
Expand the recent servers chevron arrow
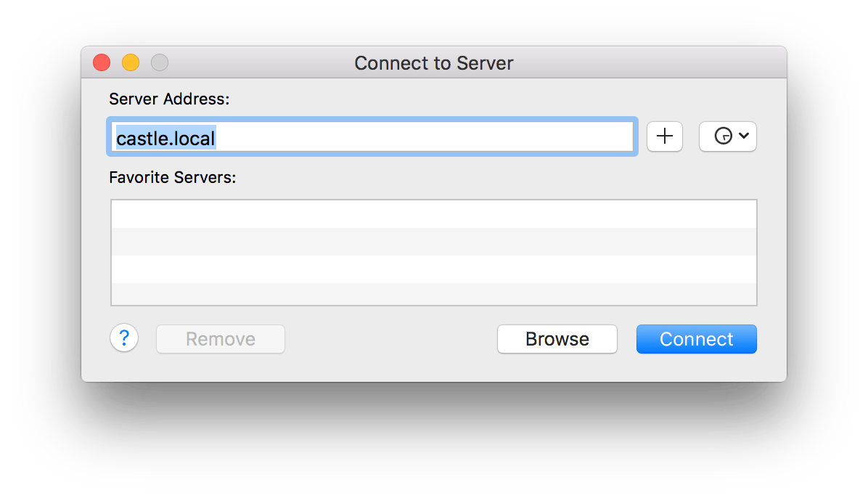[x=744, y=136]
